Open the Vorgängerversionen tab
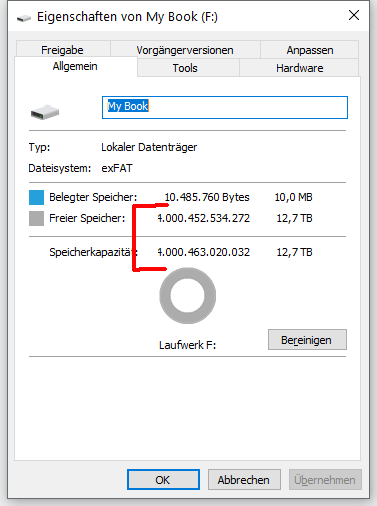Viewport: 377px width, 506px height. [185, 50]
